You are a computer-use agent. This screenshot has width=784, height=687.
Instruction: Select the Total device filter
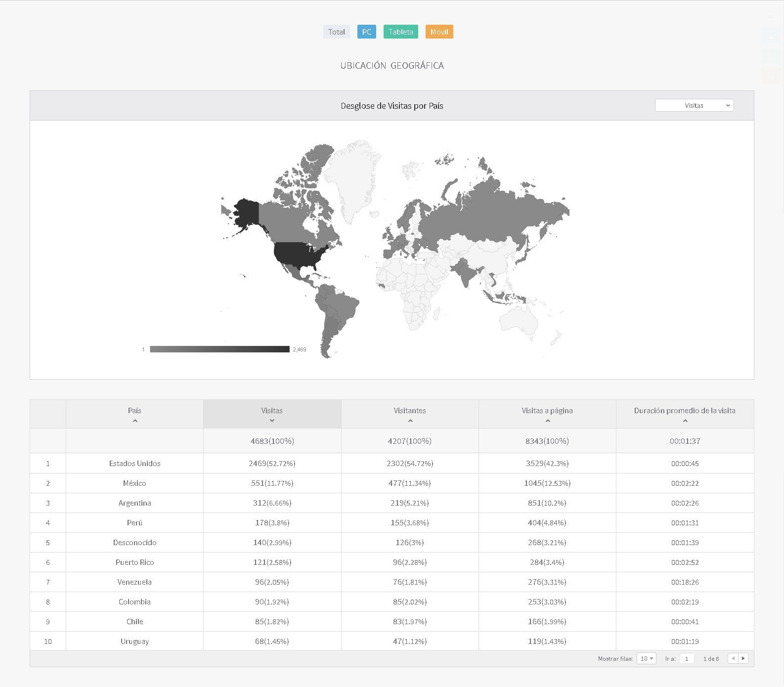tap(336, 32)
